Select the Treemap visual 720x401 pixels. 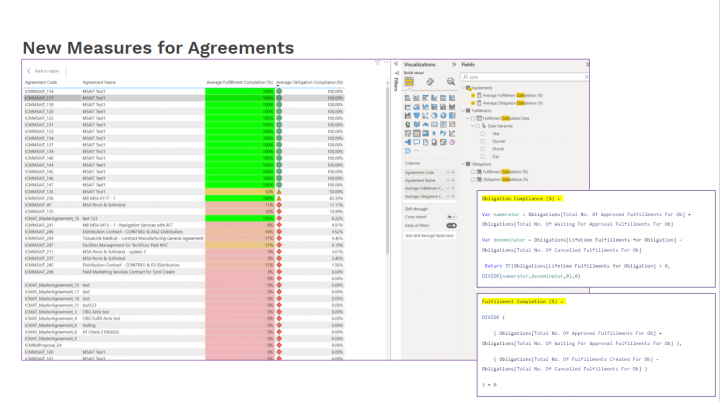pos(452,115)
